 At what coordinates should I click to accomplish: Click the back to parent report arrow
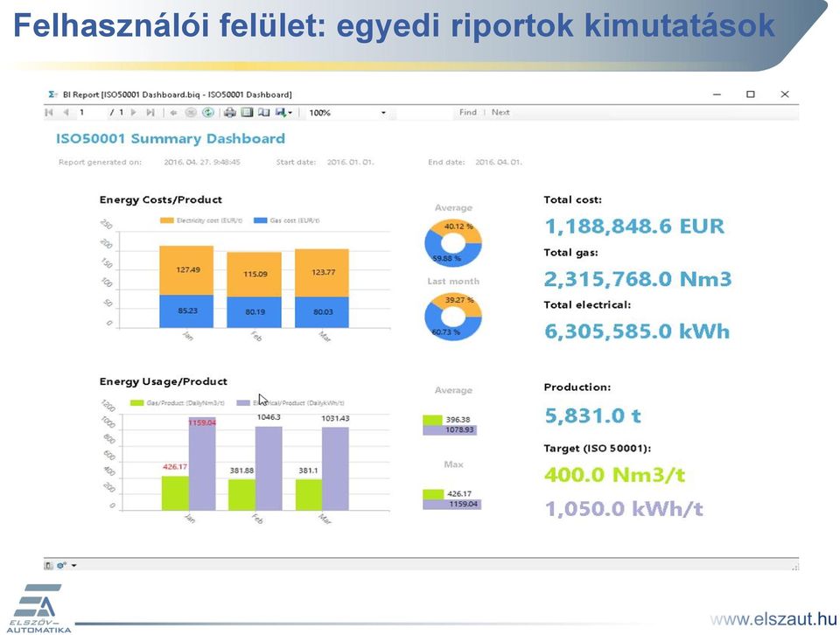point(173,113)
